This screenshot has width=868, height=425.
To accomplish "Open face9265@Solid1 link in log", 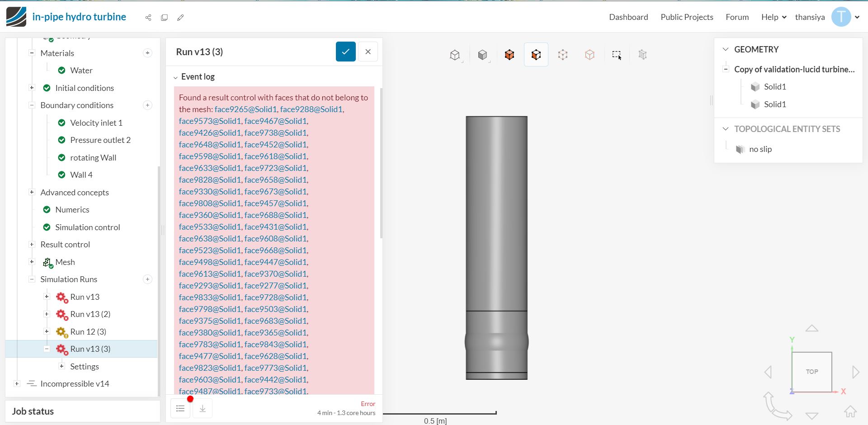I will coord(245,109).
